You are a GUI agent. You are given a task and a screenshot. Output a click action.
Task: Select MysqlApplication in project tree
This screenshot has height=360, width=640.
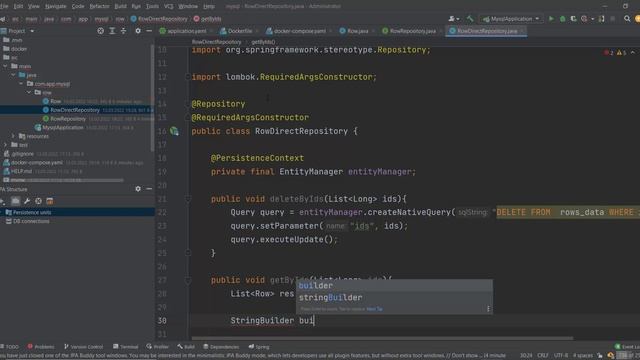62,128
